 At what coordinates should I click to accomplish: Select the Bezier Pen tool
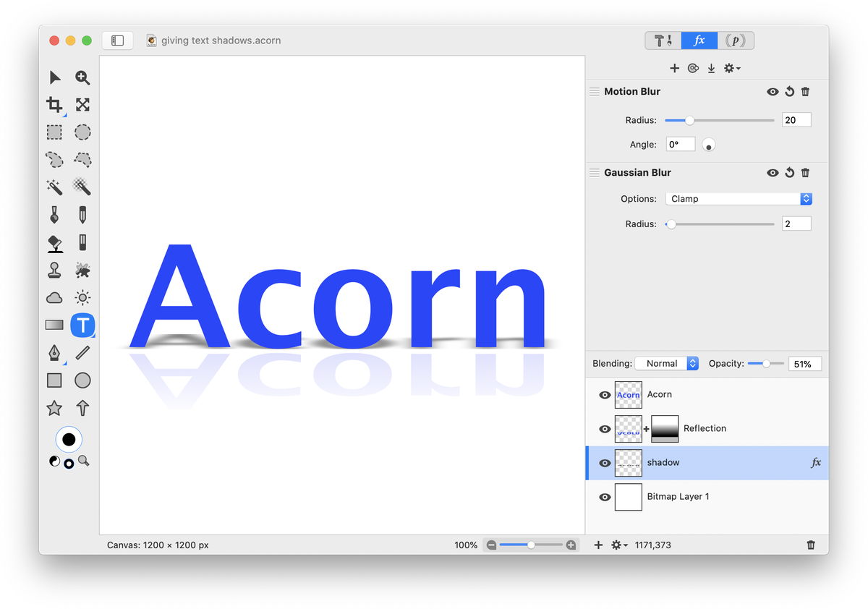coord(55,353)
